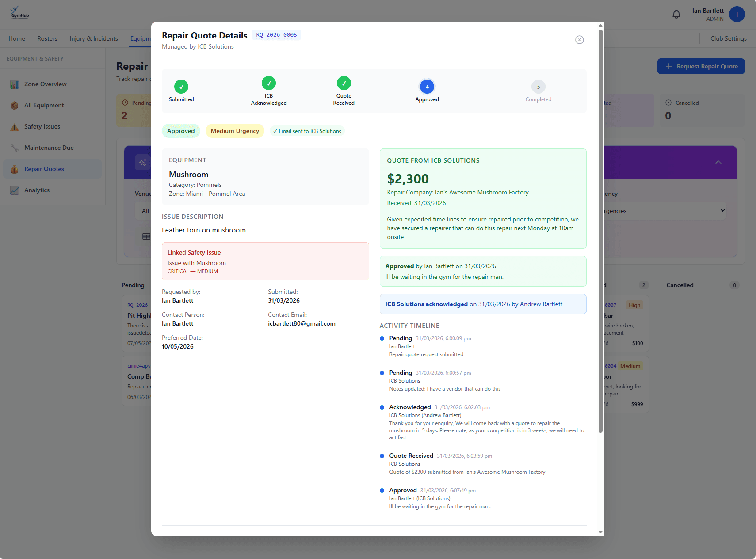Image resolution: width=756 pixels, height=559 pixels.
Task: Click the Quote Received step checkmark
Action: [344, 83]
